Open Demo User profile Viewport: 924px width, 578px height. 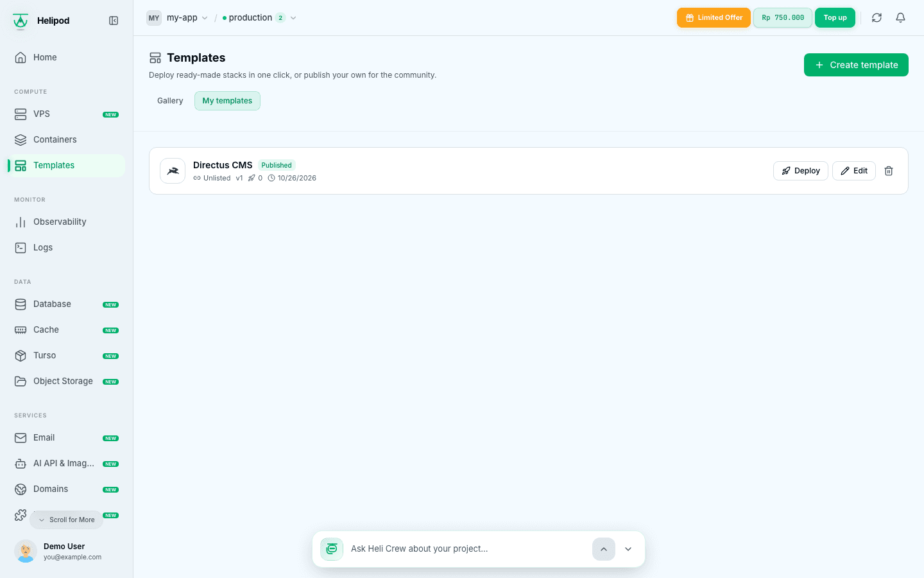pyautogui.click(x=67, y=551)
